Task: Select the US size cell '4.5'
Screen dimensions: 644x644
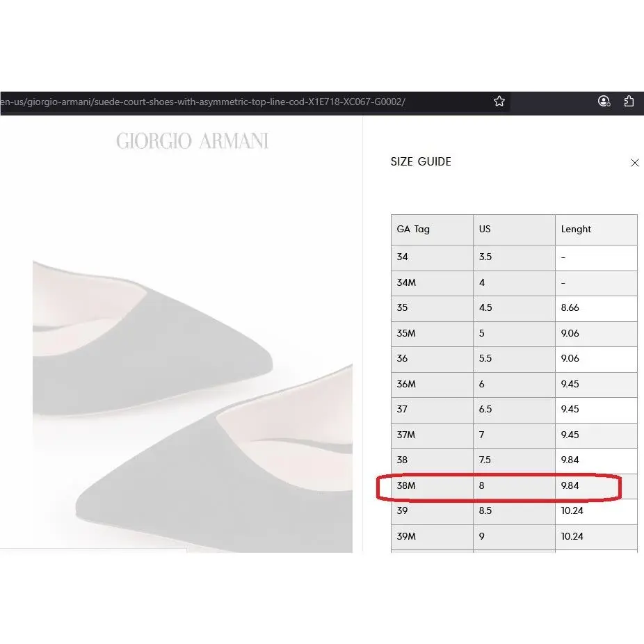Action: click(x=514, y=309)
